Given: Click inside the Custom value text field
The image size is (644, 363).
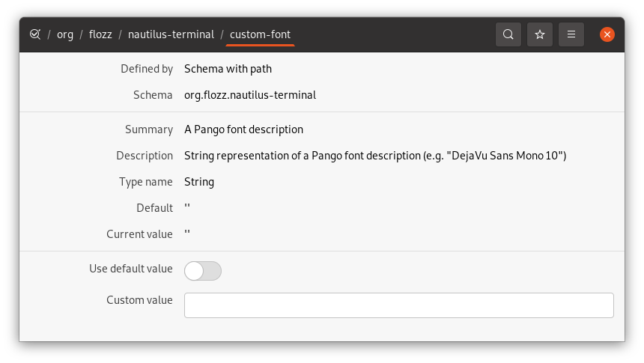Looking at the screenshot, I should 399,305.
